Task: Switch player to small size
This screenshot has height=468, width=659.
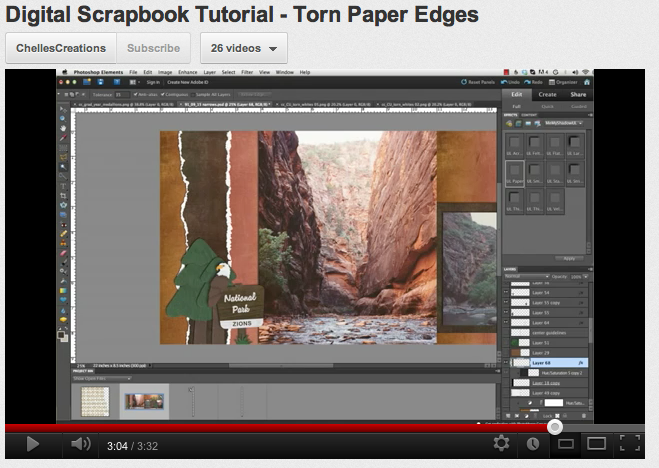Action: click(566, 444)
